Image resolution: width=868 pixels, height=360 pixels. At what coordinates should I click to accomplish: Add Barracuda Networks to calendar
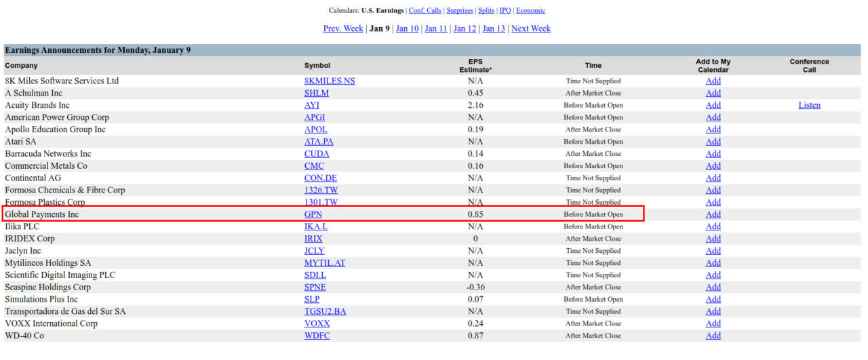pyautogui.click(x=713, y=155)
